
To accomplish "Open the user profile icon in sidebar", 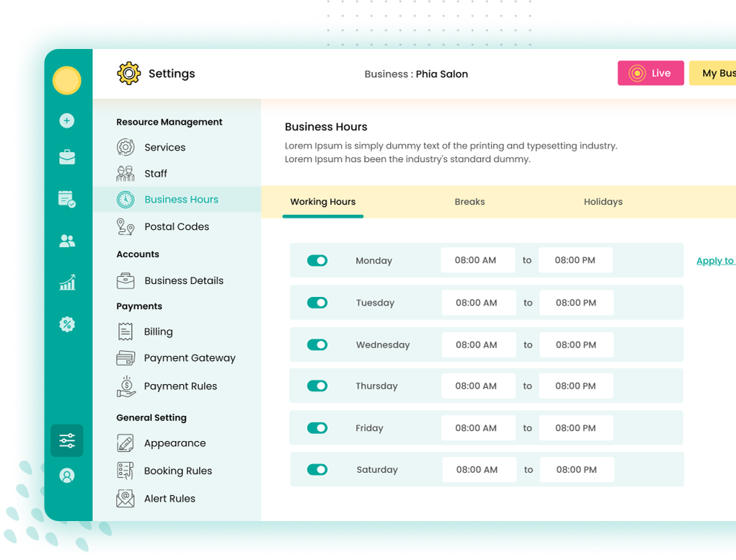I will click(67, 476).
